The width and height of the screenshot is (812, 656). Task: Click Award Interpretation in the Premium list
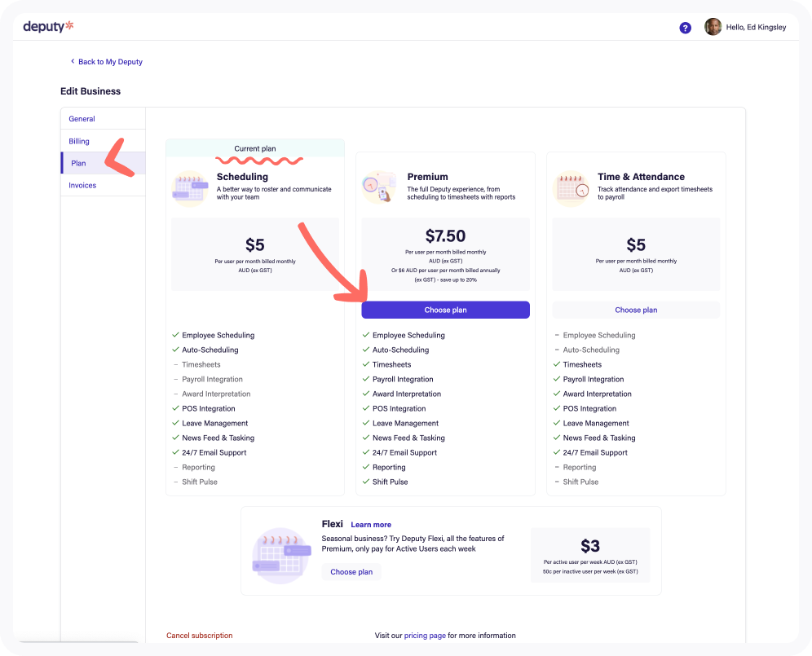coord(407,394)
